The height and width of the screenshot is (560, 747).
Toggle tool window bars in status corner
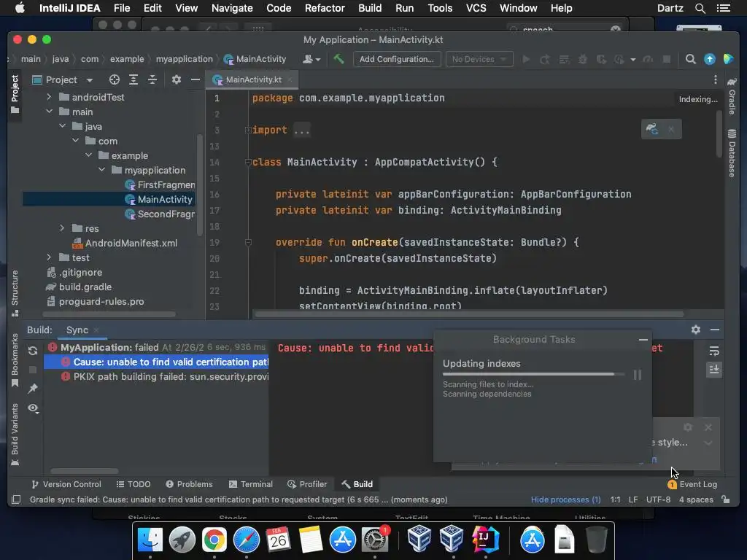click(x=16, y=499)
